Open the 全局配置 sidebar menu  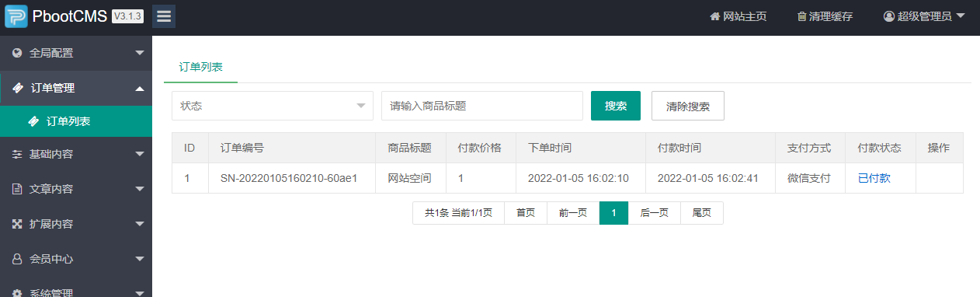pos(76,53)
